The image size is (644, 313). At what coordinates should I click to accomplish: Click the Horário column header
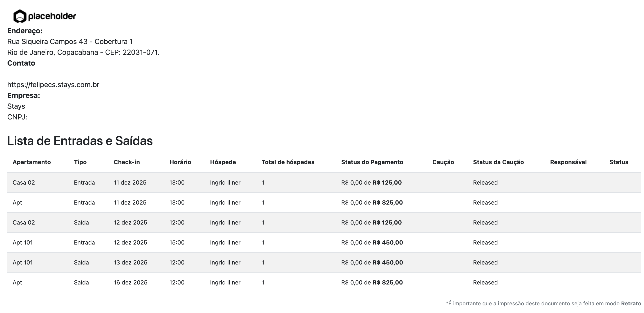(x=180, y=162)
